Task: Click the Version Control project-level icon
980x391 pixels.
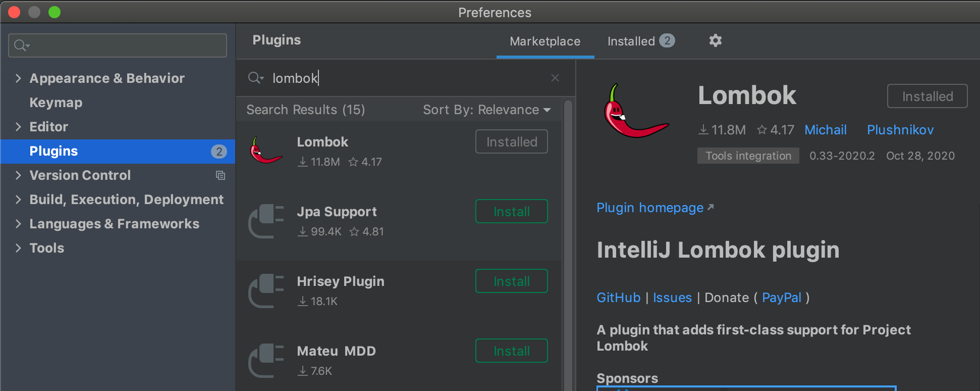Action: [x=221, y=175]
